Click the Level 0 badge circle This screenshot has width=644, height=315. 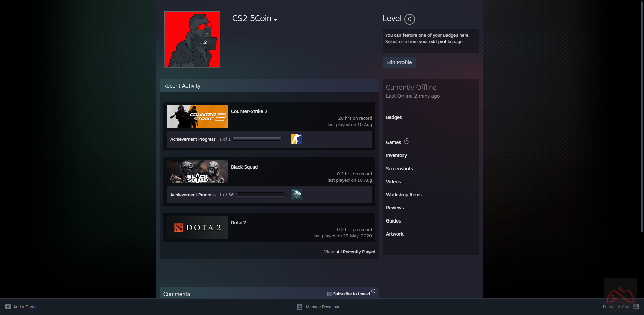(409, 19)
